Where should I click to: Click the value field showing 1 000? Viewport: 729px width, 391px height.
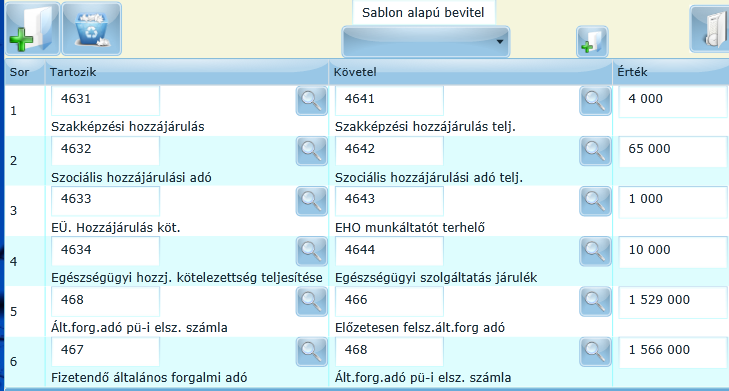674,202
